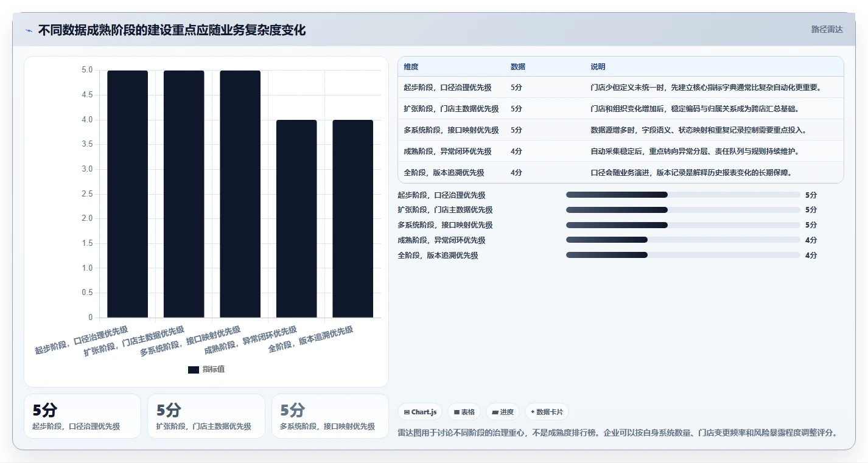Screen dimensions: 868x463
Task: Click the progress bar for 多系统阶段，接口映射优先级
Action: pos(683,225)
